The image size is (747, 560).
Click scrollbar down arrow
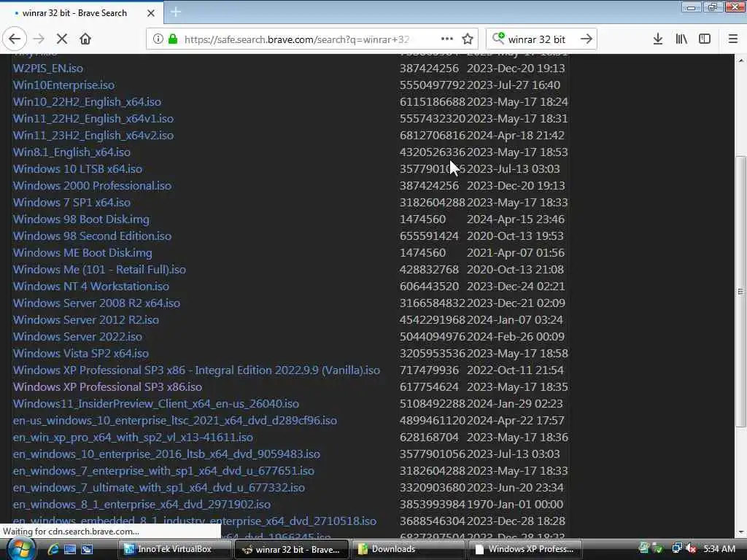(x=741, y=532)
